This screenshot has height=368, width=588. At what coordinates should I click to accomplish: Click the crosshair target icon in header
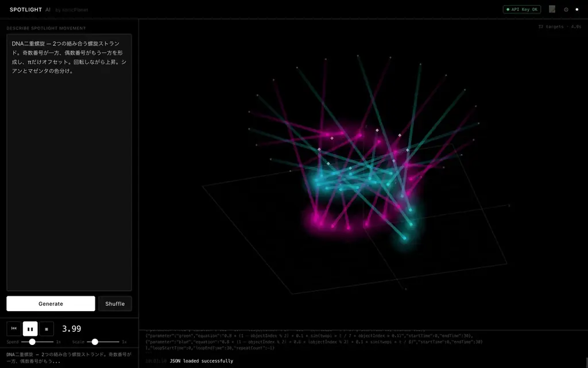click(x=567, y=9)
